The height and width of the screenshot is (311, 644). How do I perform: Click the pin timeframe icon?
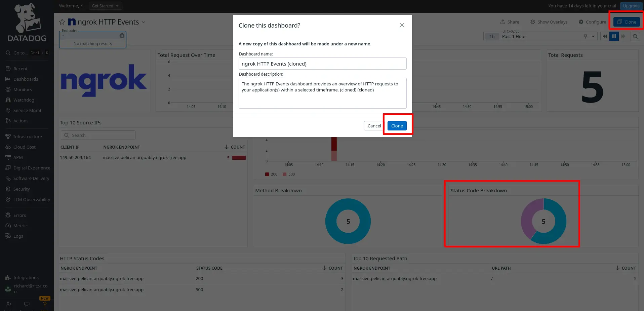pos(586,36)
